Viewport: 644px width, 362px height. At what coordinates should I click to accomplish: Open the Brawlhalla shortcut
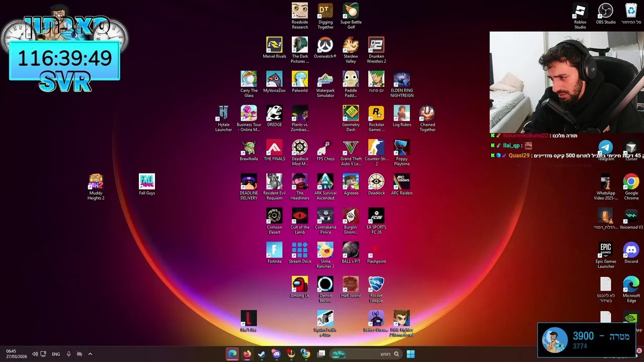(x=249, y=150)
